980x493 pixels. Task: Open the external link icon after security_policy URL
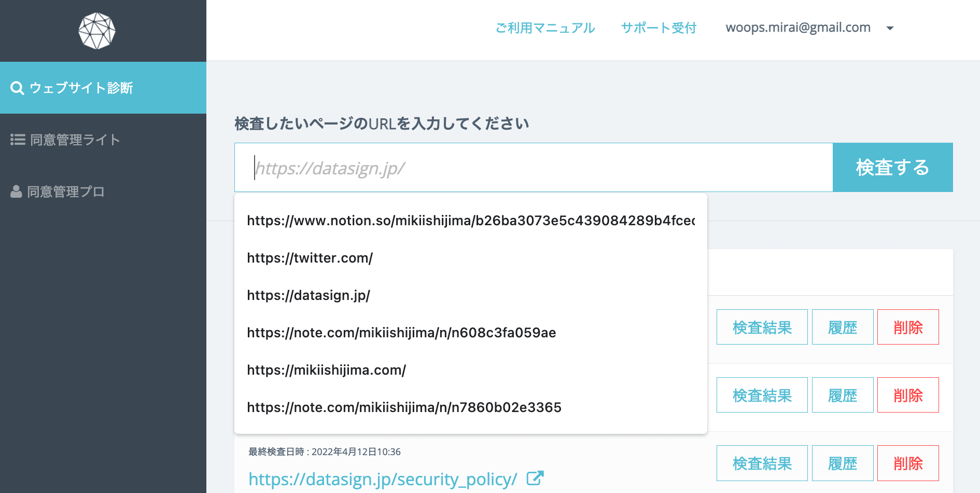point(535,478)
